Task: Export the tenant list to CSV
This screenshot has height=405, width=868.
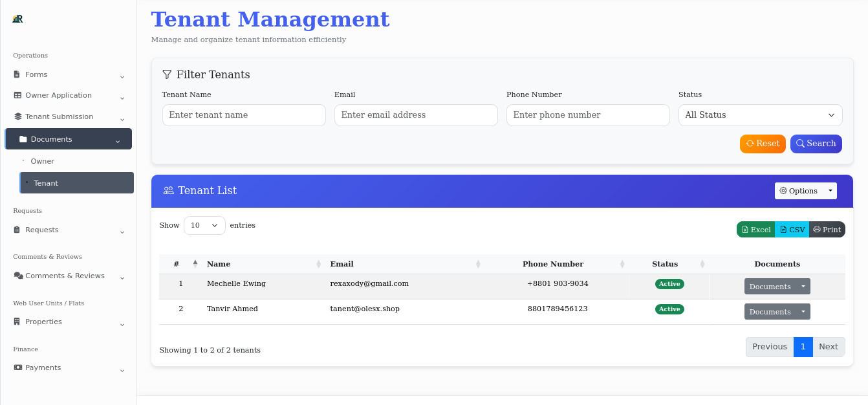Action: tap(792, 229)
